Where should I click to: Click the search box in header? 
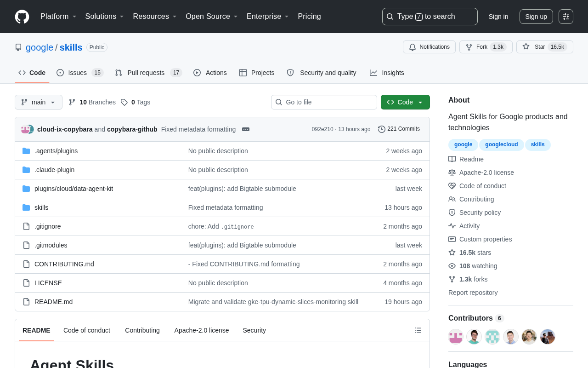point(430,17)
